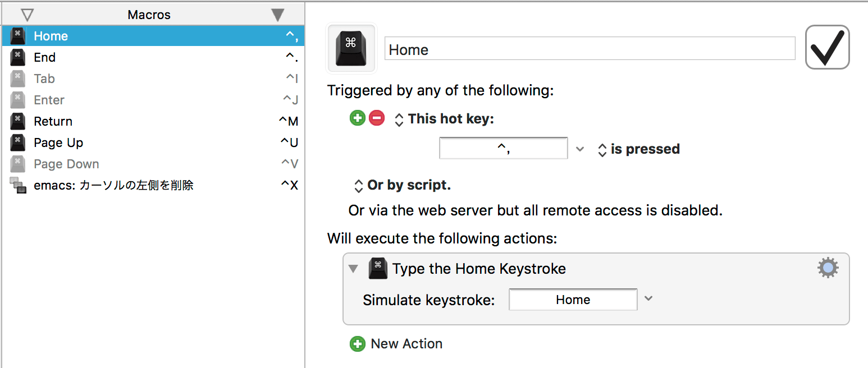Screen dimensions: 868x368
Task: Change the 'is pressed' trigger option
Action: click(x=639, y=149)
